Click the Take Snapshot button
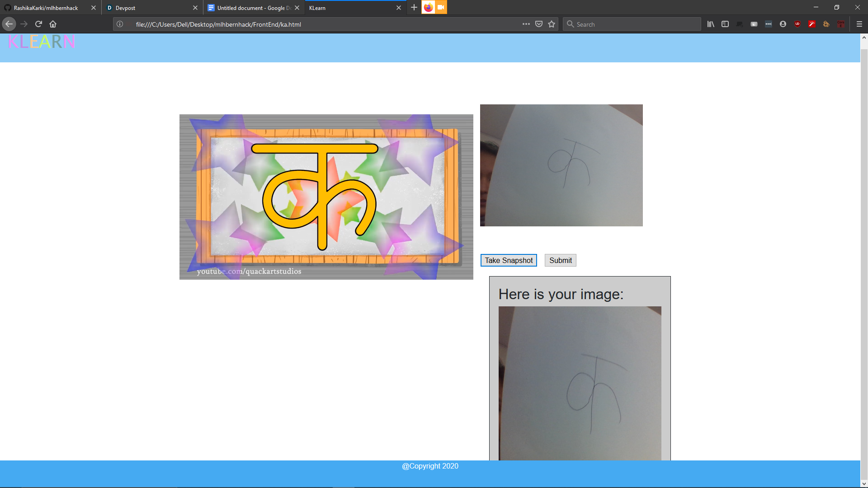868x488 pixels. click(x=509, y=260)
